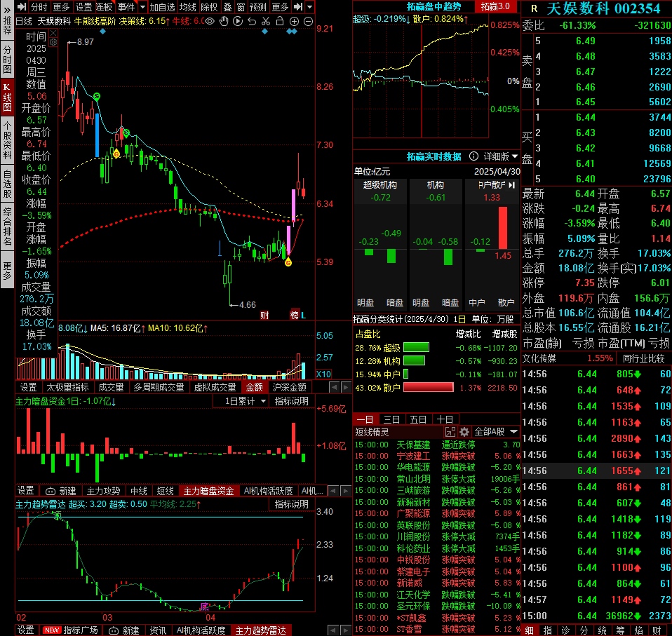
Task: Toggle the 除权 adjustment button
Action: click(210, 7)
